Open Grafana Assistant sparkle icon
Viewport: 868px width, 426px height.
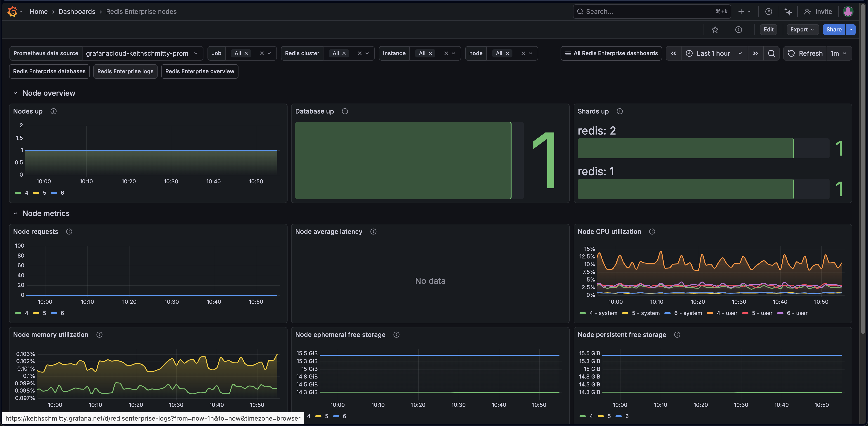[788, 12]
